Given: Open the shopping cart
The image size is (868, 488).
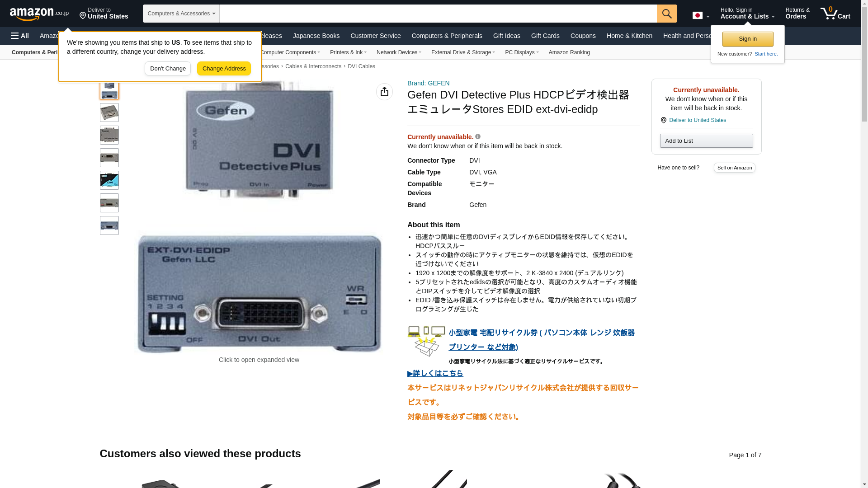Looking at the screenshot, I should [835, 13].
